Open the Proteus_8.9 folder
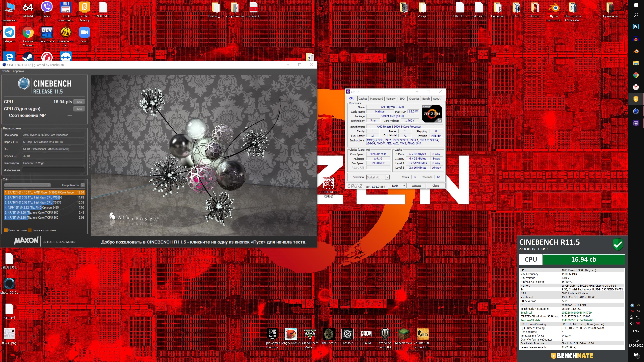The height and width of the screenshot is (362, 644). (216, 10)
